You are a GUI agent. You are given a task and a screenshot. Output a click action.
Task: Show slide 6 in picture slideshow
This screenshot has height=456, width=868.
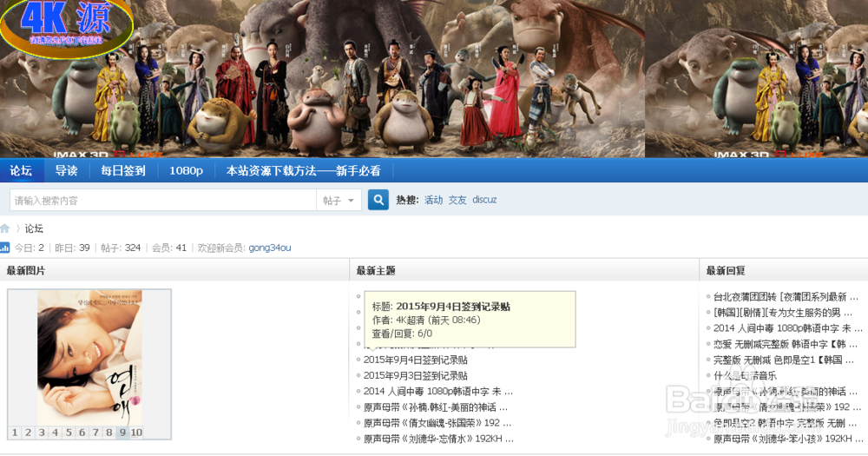(x=82, y=433)
